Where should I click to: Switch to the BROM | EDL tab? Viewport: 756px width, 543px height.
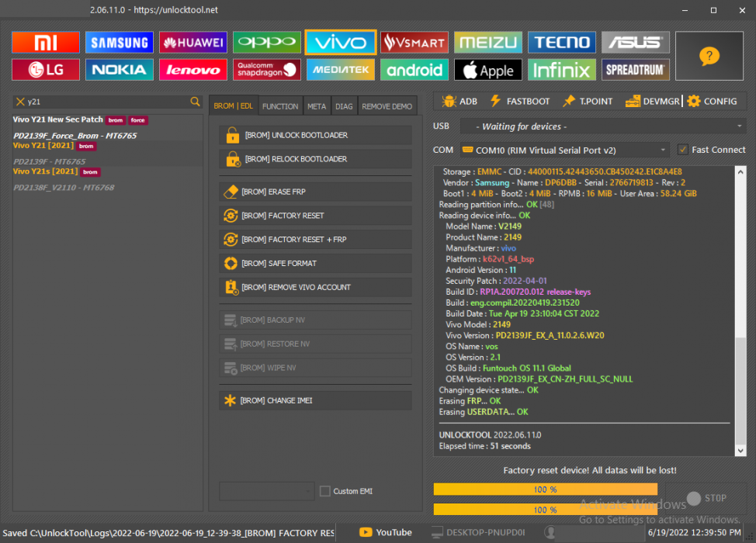coord(234,105)
